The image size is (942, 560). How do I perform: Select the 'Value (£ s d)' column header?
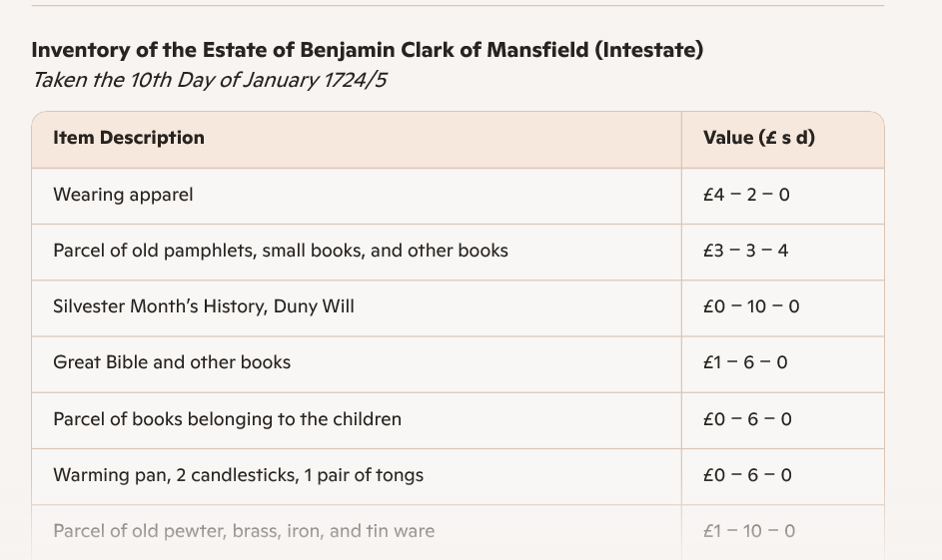[x=759, y=138]
